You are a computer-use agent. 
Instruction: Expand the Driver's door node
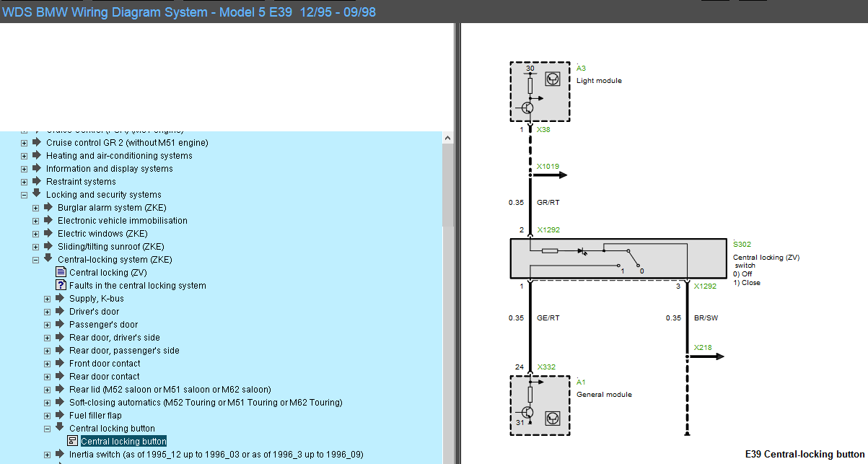point(47,312)
